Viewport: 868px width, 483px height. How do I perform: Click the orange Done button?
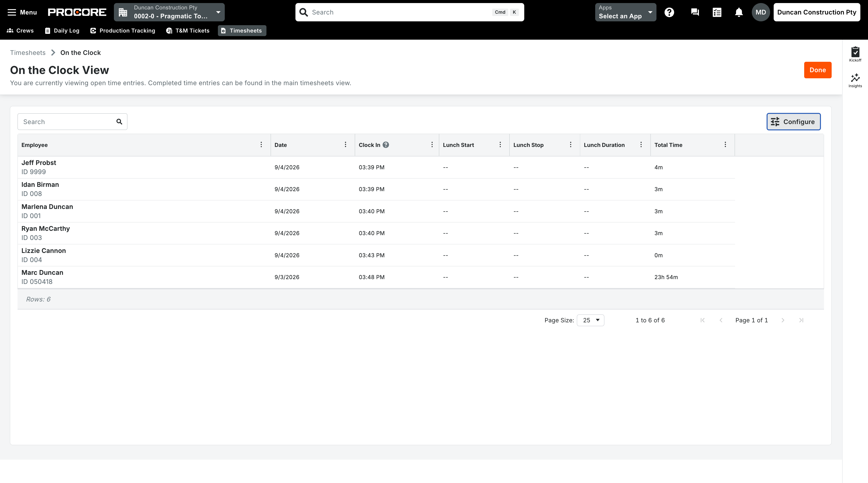(x=817, y=70)
